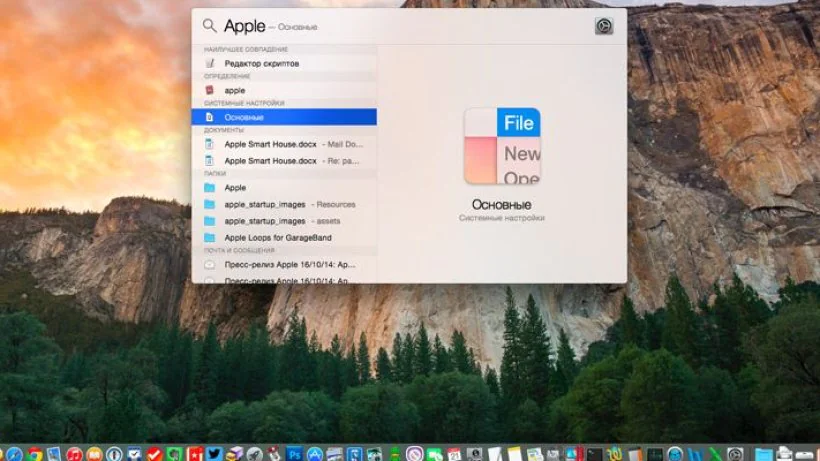The height and width of the screenshot is (461, 820).
Task: Open the fully visible Пресс-релиз Apple mail result
Action: pyautogui.click(x=284, y=264)
